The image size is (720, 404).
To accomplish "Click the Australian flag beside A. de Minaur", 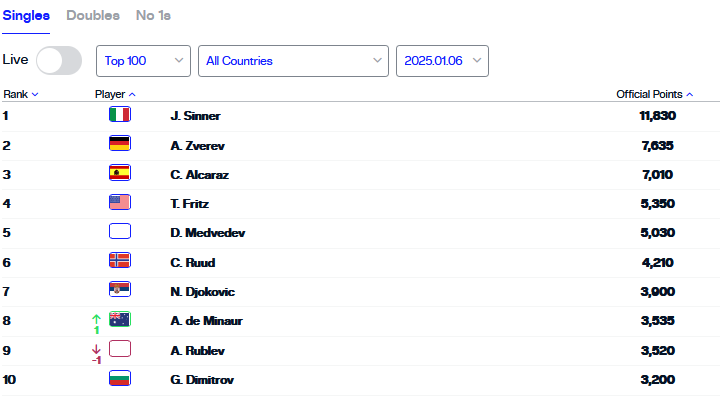I will [119, 320].
